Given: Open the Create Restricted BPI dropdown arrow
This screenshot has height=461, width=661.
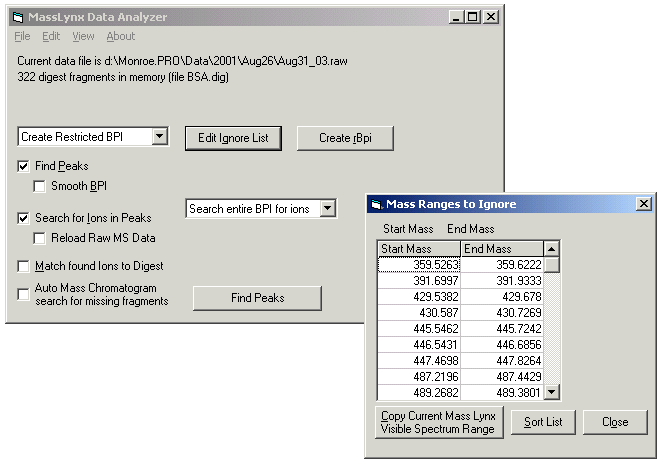Looking at the screenshot, I should tap(159, 137).
